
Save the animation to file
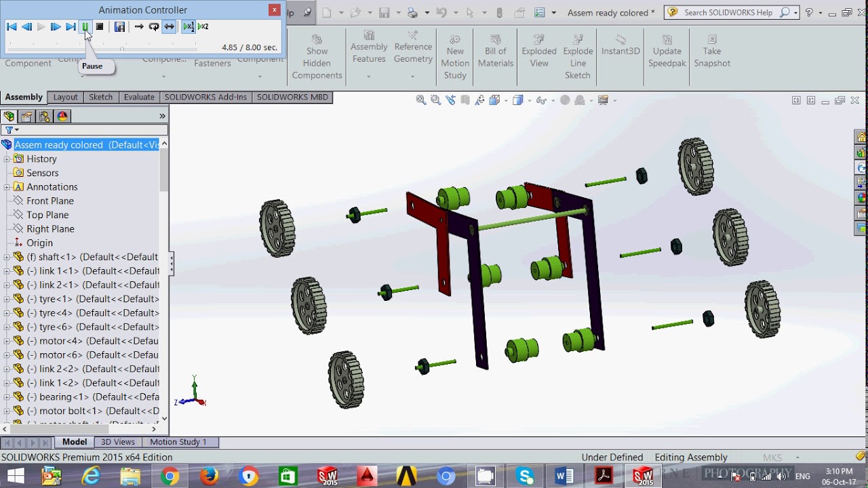pos(119,26)
